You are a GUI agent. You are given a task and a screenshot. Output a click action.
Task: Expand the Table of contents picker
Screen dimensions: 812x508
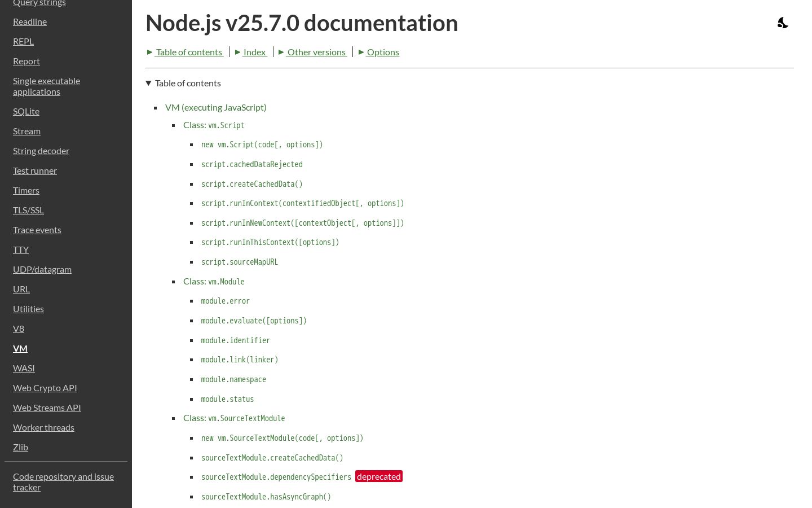tap(185, 52)
